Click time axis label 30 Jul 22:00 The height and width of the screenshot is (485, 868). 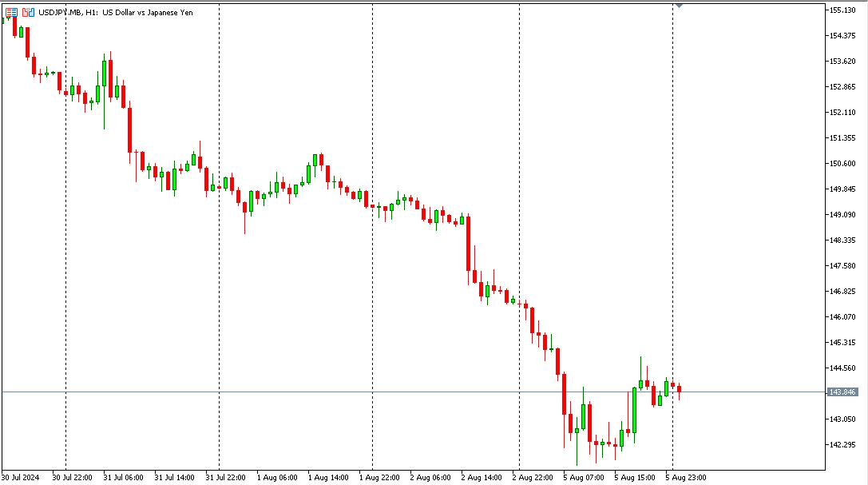point(72,477)
